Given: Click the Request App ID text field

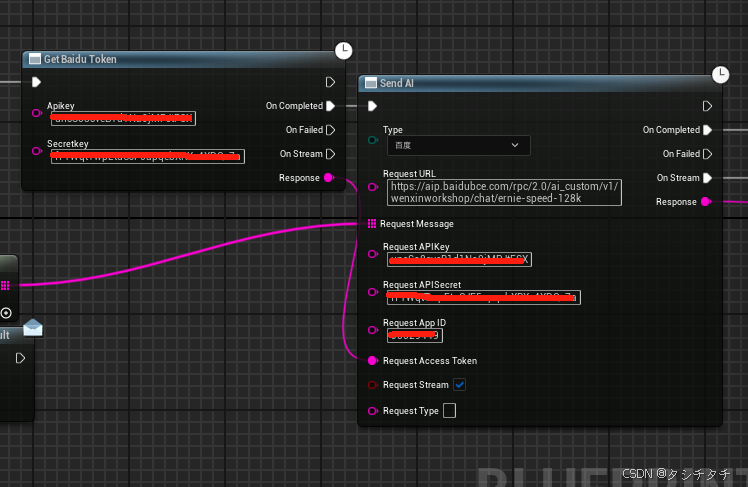Looking at the screenshot, I should [x=415, y=336].
